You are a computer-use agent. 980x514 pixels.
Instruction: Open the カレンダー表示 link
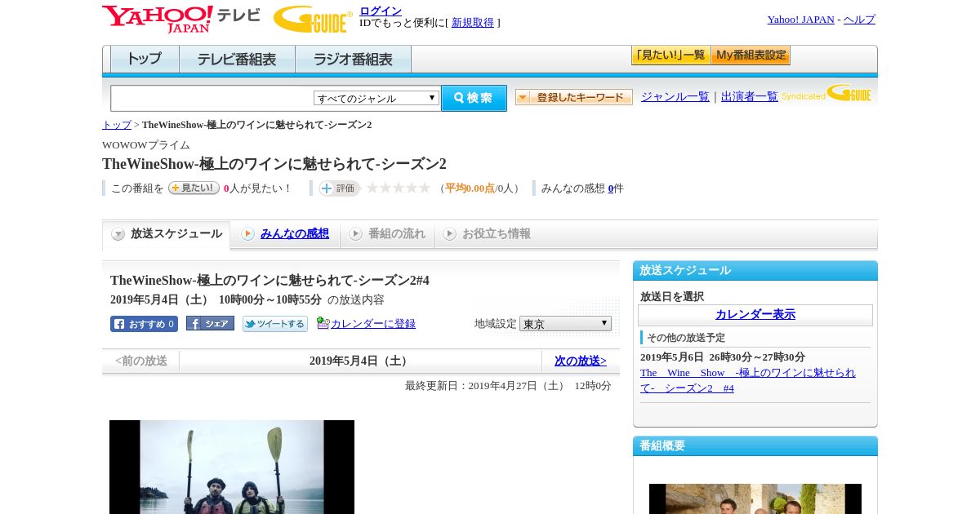[x=755, y=315]
